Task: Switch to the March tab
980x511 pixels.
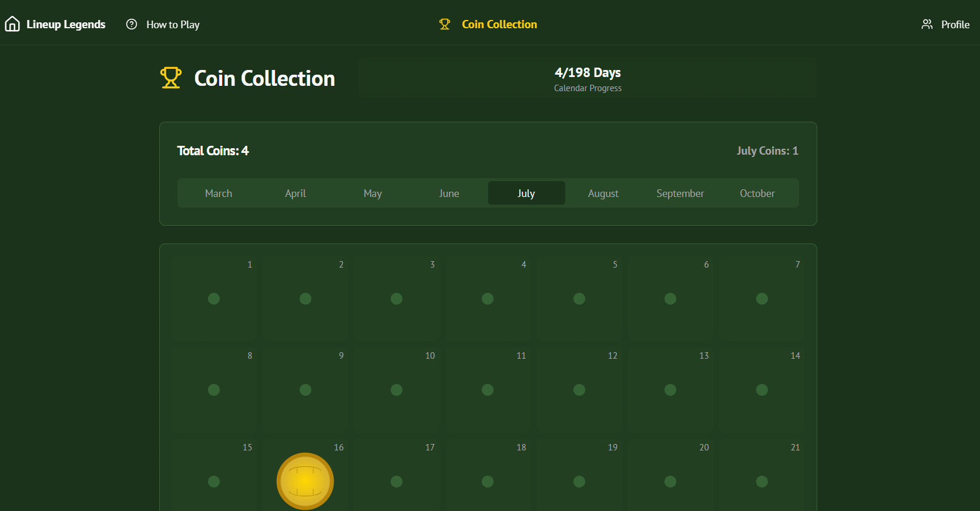Action: [x=219, y=193]
